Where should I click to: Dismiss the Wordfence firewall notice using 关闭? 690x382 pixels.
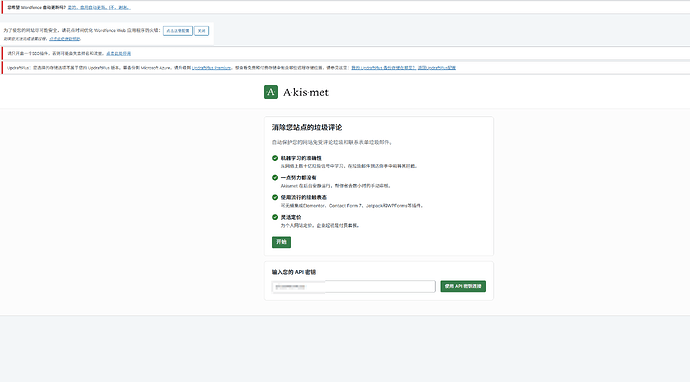point(202,31)
